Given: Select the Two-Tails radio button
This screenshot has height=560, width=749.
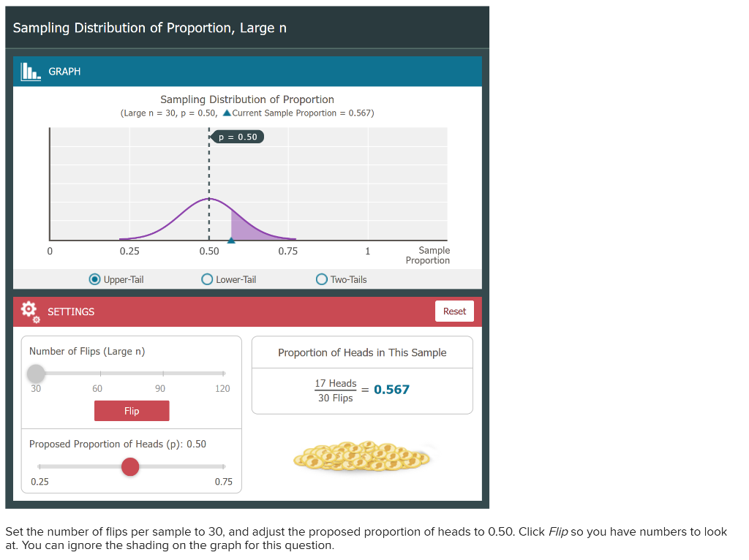Looking at the screenshot, I should pyautogui.click(x=321, y=279).
